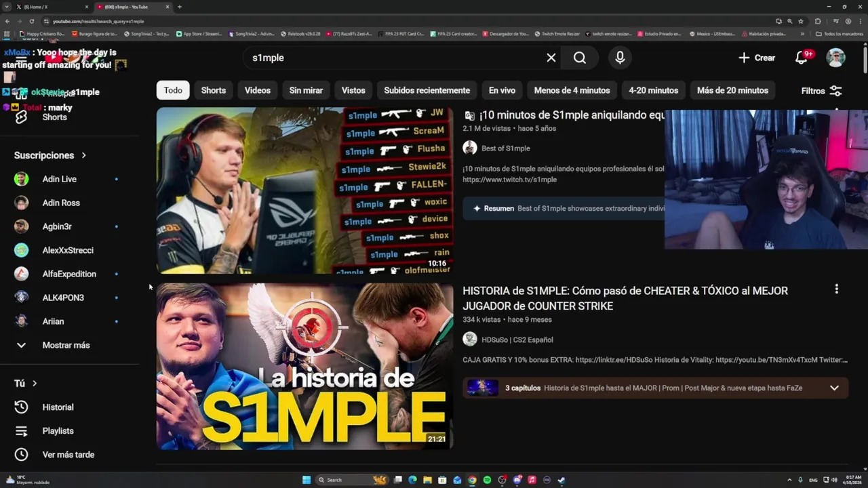Open the AlexXxStrecci subscription
This screenshot has height=488, width=868.
pyautogui.click(x=66, y=250)
